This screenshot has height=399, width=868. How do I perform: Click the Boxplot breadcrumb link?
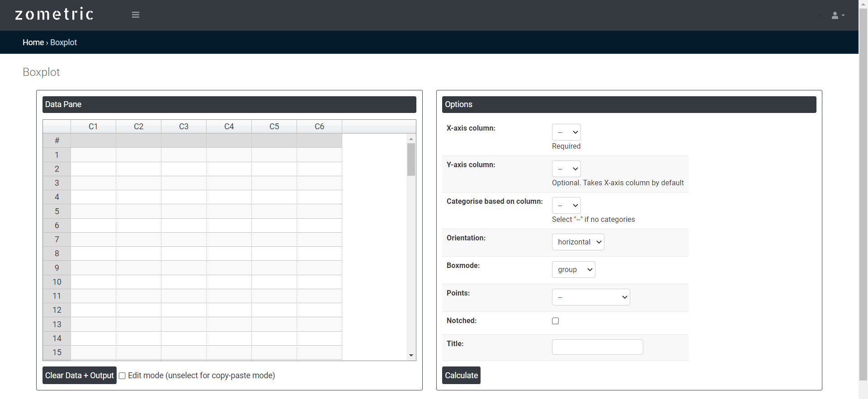coord(63,42)
